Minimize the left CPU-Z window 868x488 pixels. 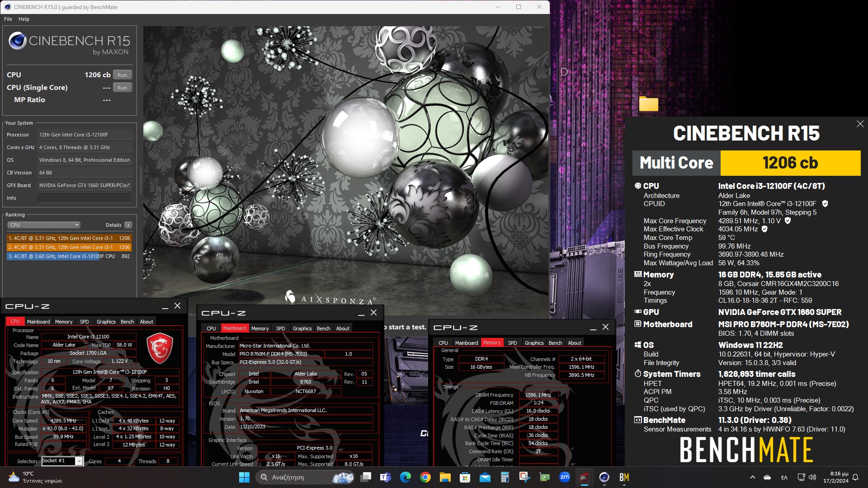pyautogui.click(x=165, y=306)
